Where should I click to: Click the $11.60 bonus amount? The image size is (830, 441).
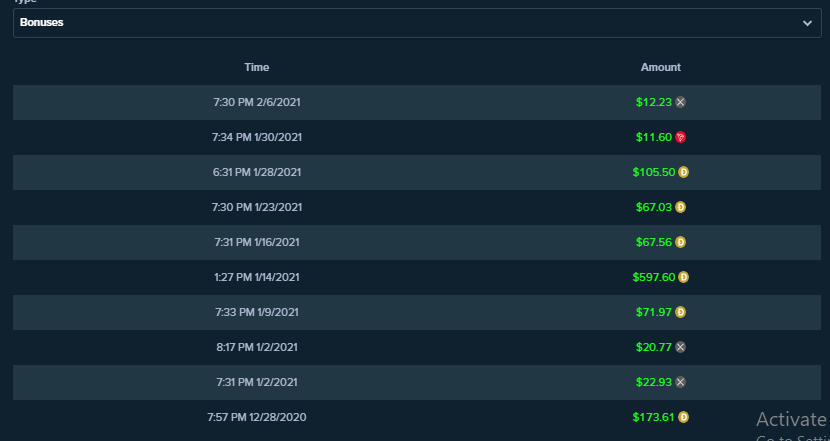[654, 137]
